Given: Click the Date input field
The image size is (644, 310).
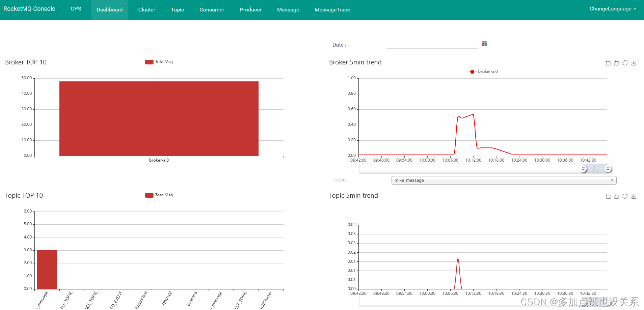Looking at the screenshot, I should click(432, 44).
